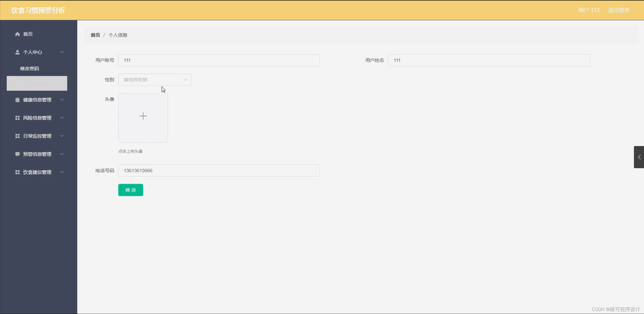
Task: Click the 饮食建议管理 grid icon
Action: (17, 172)
